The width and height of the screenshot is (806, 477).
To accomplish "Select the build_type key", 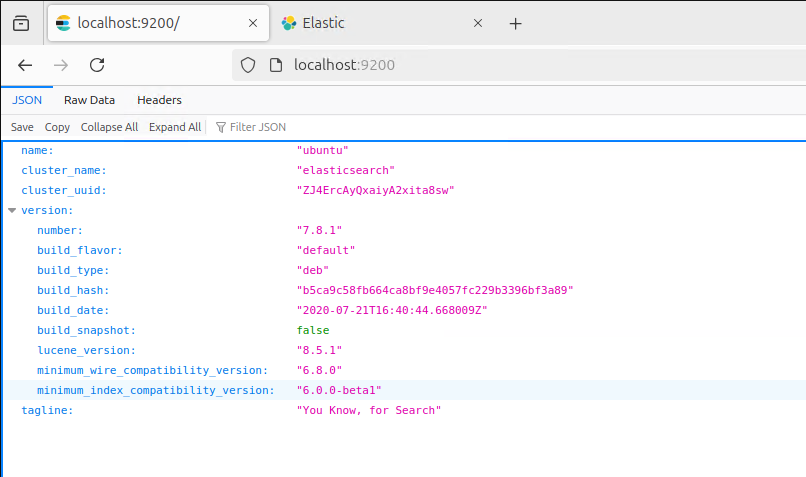I will pos(73,271).
